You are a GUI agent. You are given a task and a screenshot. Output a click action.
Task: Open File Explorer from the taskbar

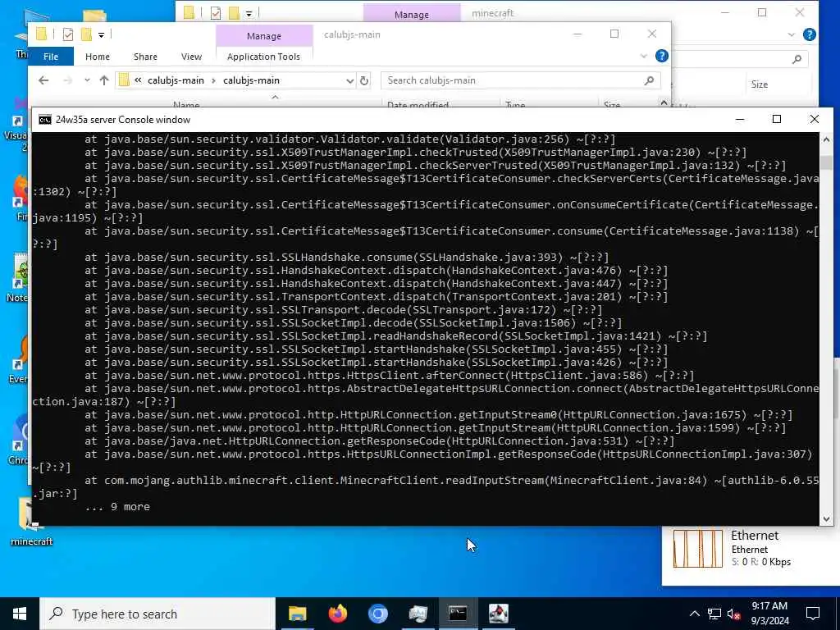[297, 614]
